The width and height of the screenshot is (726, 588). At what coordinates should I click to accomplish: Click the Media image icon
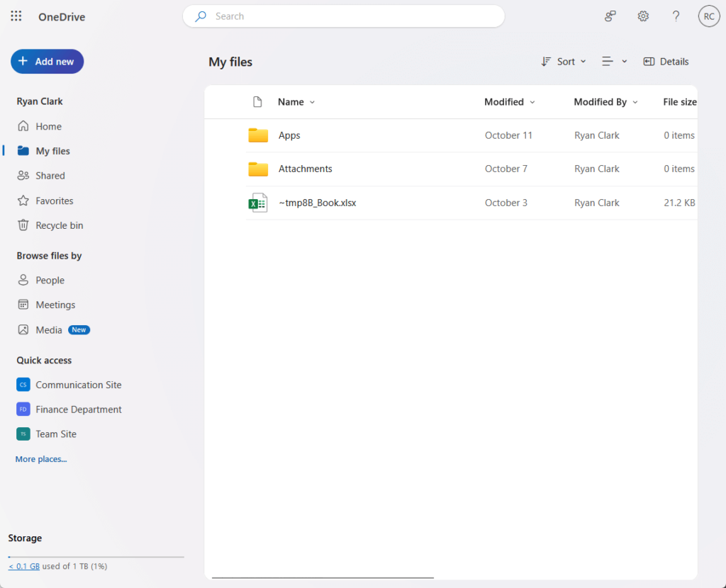coord(23,329)
